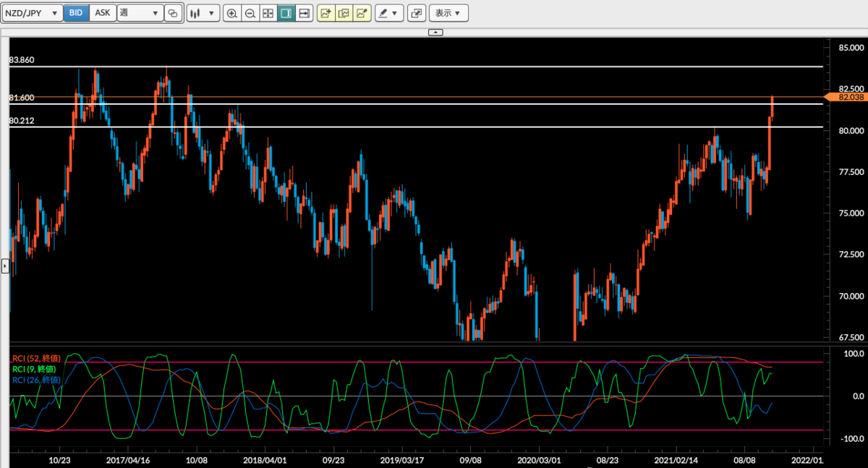Screen dimensions: 868x468
Task: Open the 週 timeframe dropdown
Action: pyautogui.click(x=140, y=12)
